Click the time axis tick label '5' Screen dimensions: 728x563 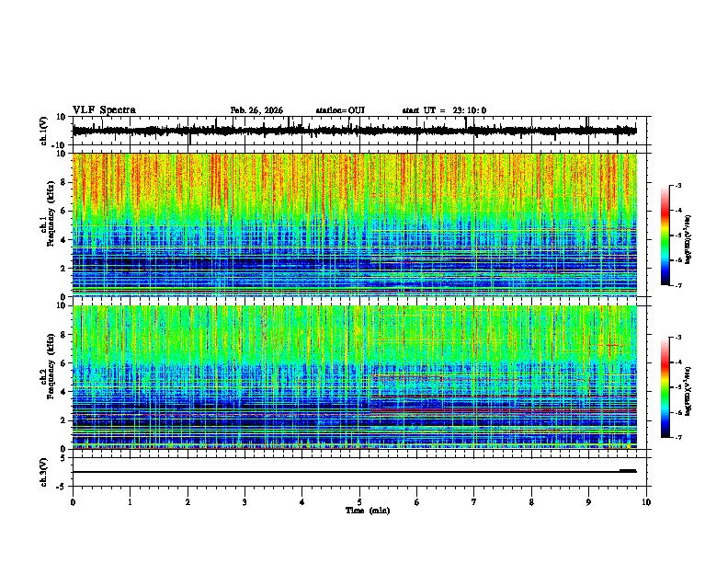[x=359, y=502]
